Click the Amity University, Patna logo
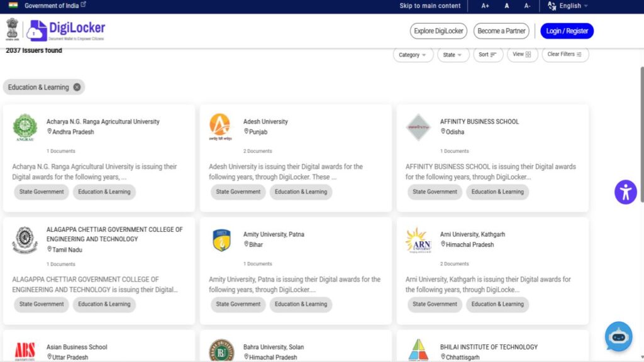The width and height of the screenshot is (644, 362). (221, 240)
